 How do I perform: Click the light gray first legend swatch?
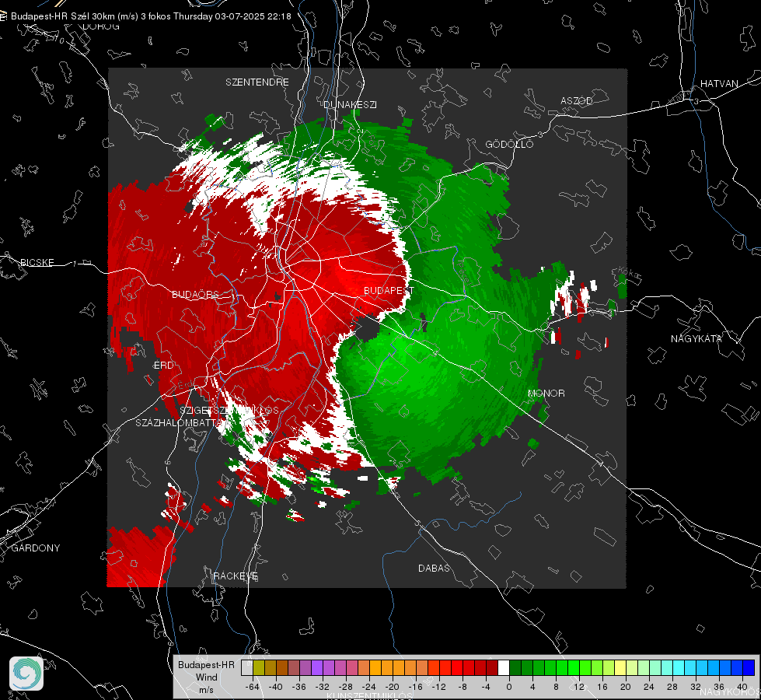pos(246,668)
